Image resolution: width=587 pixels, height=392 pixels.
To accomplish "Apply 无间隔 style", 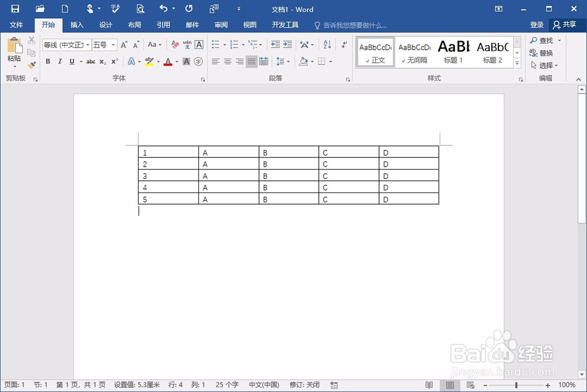I will pos(414,52).
